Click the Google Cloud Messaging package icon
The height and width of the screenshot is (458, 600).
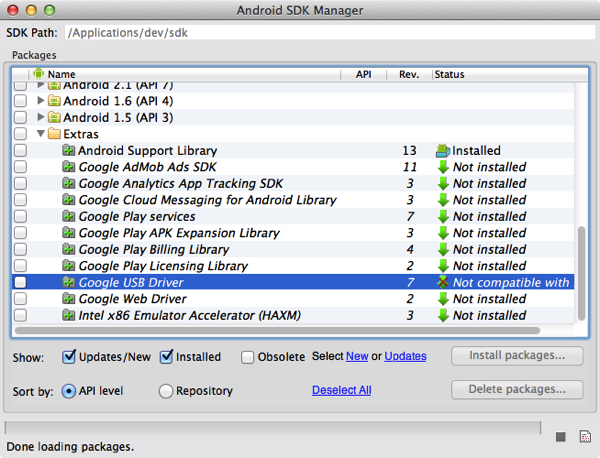click(x=68, y=200)
